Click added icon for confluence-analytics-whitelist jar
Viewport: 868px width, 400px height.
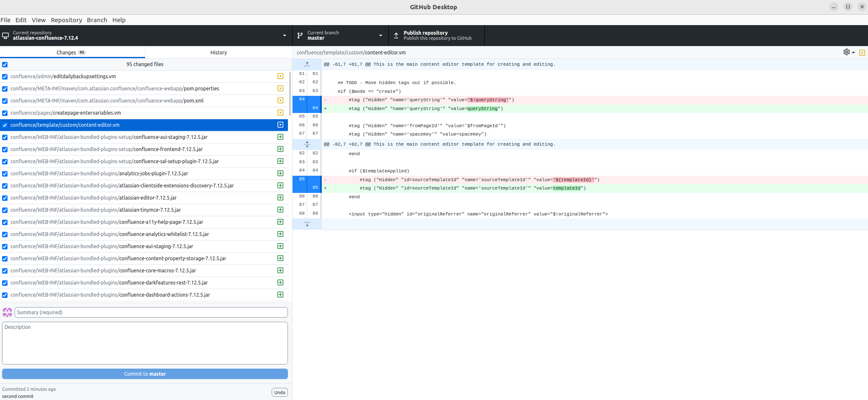(x=280, y=234)
